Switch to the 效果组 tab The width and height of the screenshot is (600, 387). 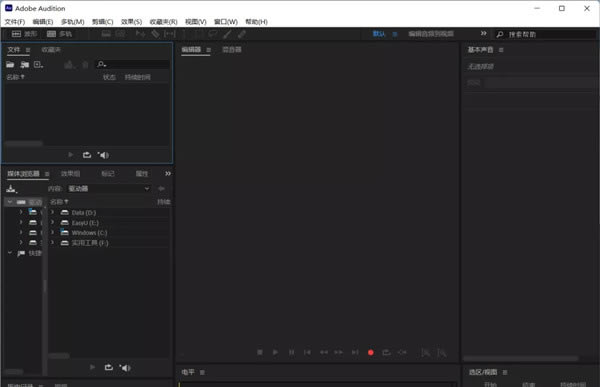click(x=70, y=174)
